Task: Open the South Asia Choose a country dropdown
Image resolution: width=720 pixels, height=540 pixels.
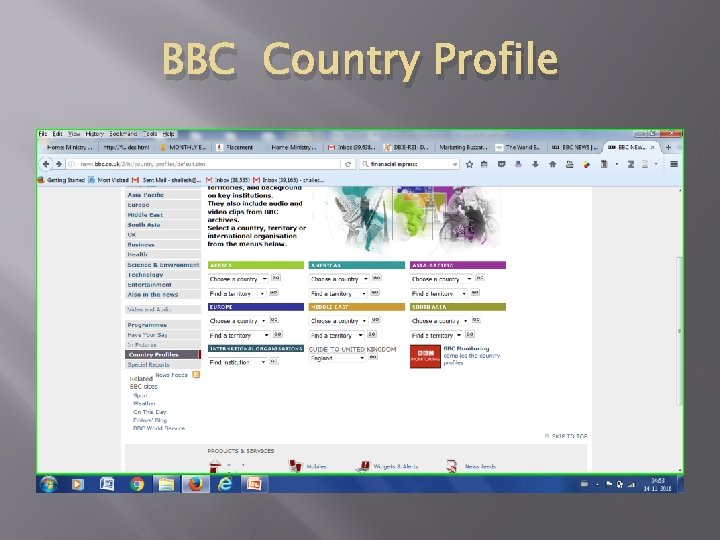Action: pos(439,321)
